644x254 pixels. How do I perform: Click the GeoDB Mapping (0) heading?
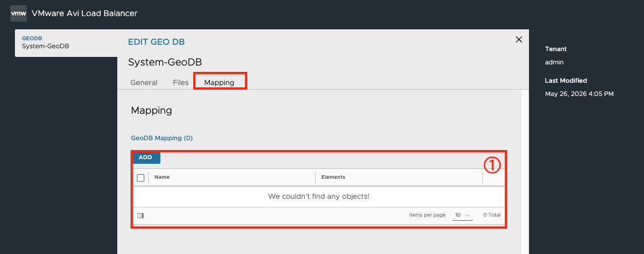pos(162,138)
